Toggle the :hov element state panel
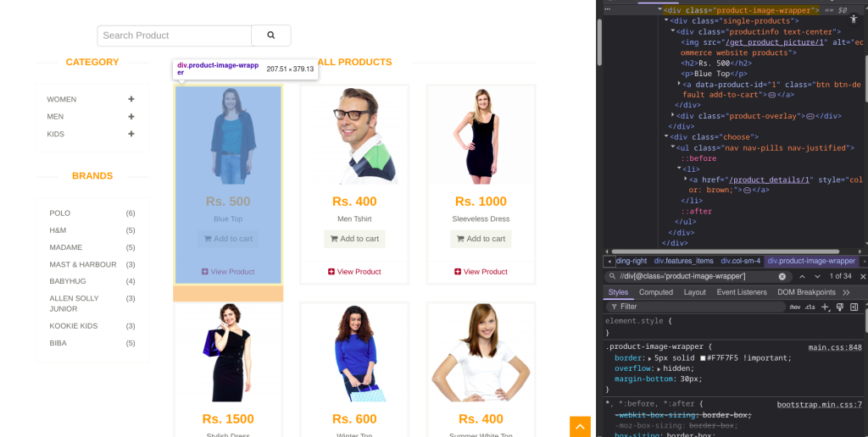Screen dimensions: 868x437 pyautogui.click(x=794, y=307)
